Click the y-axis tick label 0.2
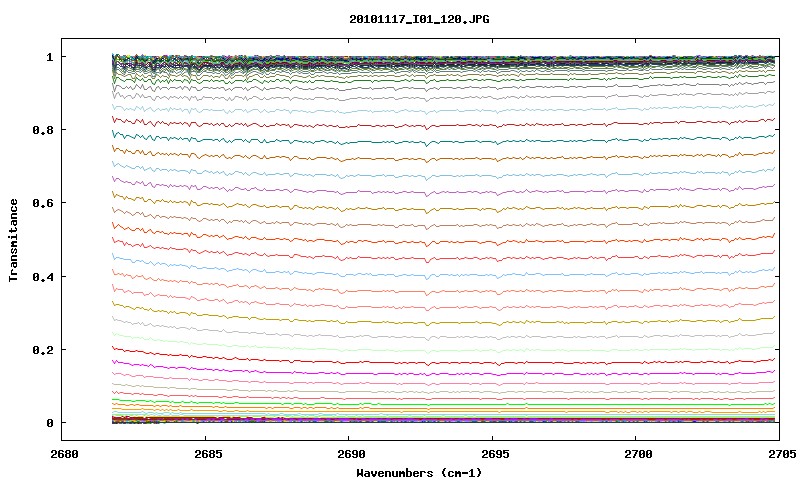 43,349
